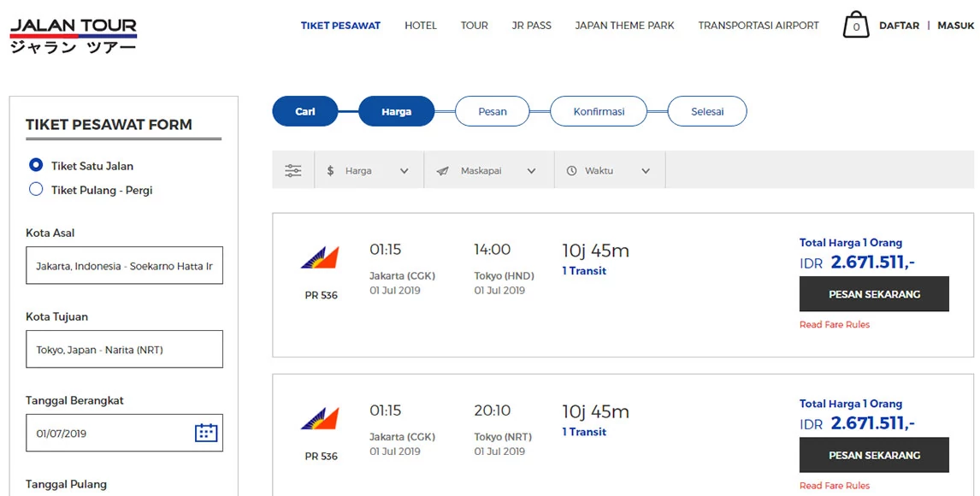Click the filter sliders icon
Screen dimensions: 980x496
click(x=293, y=171)
